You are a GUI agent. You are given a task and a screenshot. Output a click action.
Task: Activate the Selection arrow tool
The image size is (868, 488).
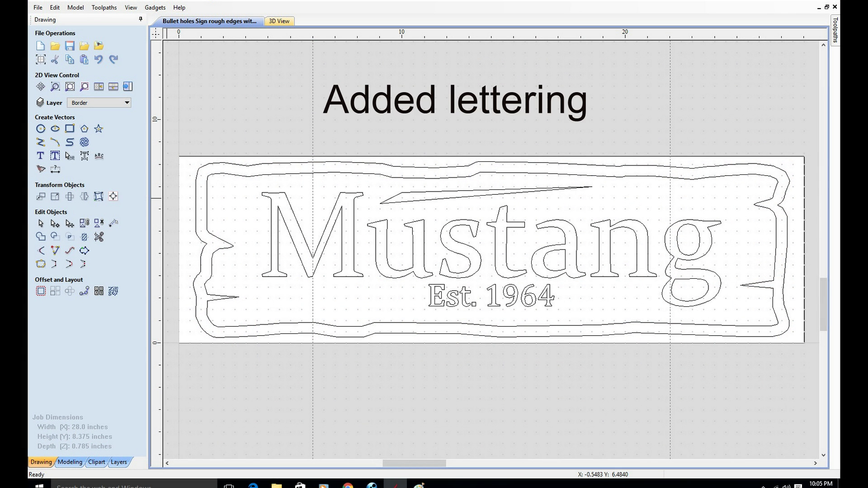[x=41, y=223]
